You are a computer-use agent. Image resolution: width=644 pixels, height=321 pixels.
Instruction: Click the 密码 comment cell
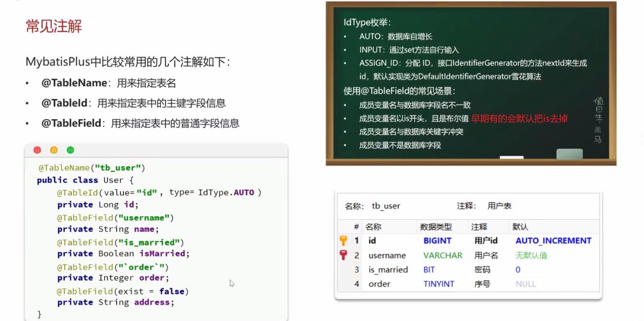(x=482, y=270)
